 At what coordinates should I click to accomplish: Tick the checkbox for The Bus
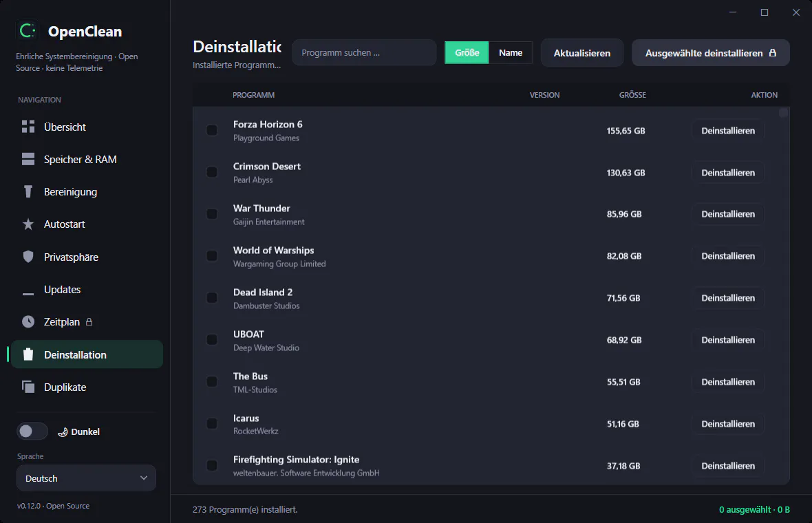[x=212, y=382]
